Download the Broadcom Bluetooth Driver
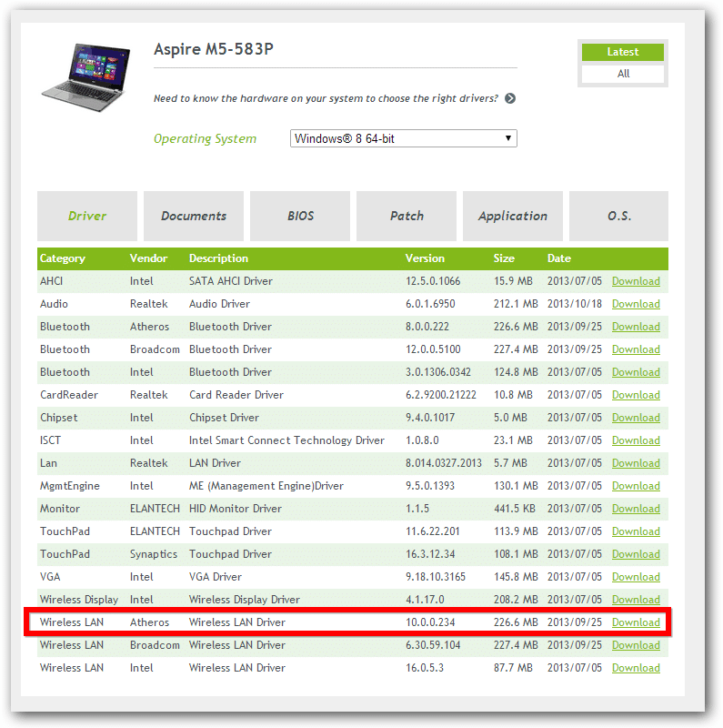Image resolution: width=723 pixels, height=728 pixels. click(x=636, y=349)
